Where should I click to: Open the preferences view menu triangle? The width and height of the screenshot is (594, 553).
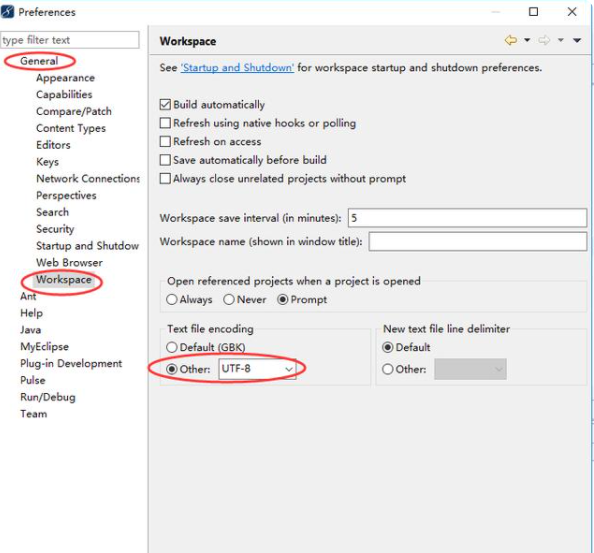577,40
